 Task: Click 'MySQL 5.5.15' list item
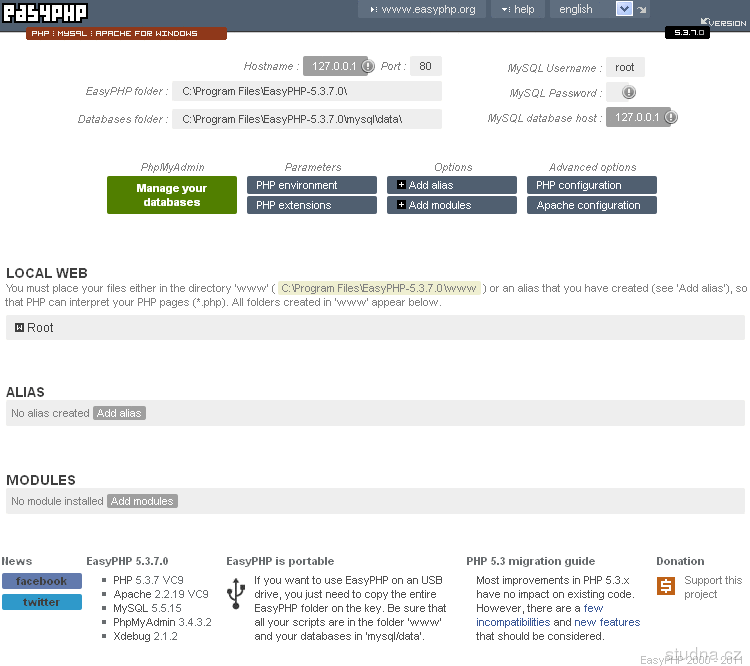(x=147, y=608)
